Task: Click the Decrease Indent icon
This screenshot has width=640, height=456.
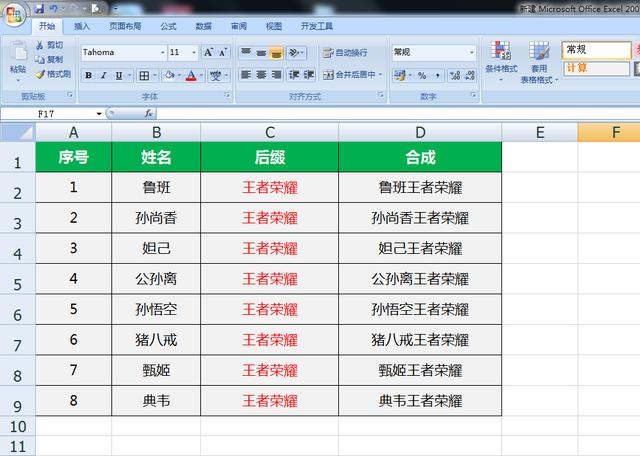Action: pyautogui.click(x=294, y=75)
